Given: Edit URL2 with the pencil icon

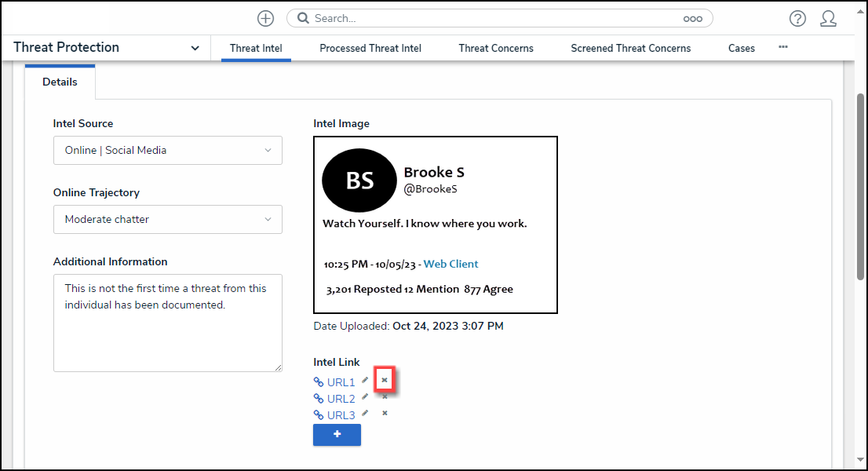Looking at the screenshot, I should [365, 397].
